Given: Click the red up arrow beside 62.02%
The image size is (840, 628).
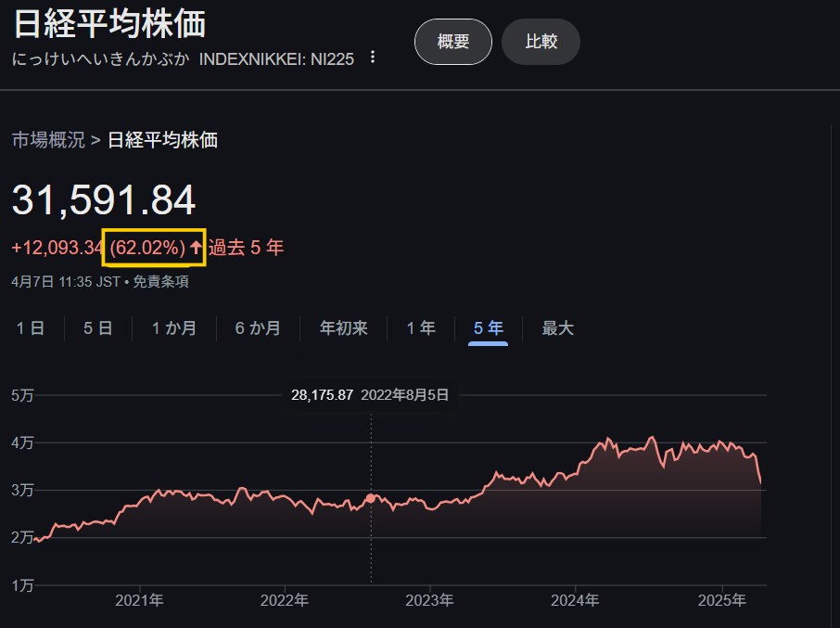Looking at the screenshot, I should (196, 248).
